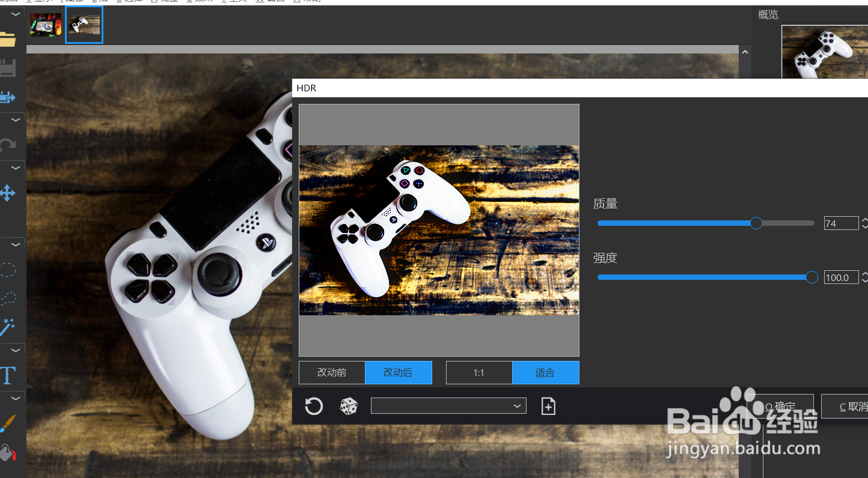Select the paint brush tool
Viewport: 868px width, 478px height.
coord(7,423)
